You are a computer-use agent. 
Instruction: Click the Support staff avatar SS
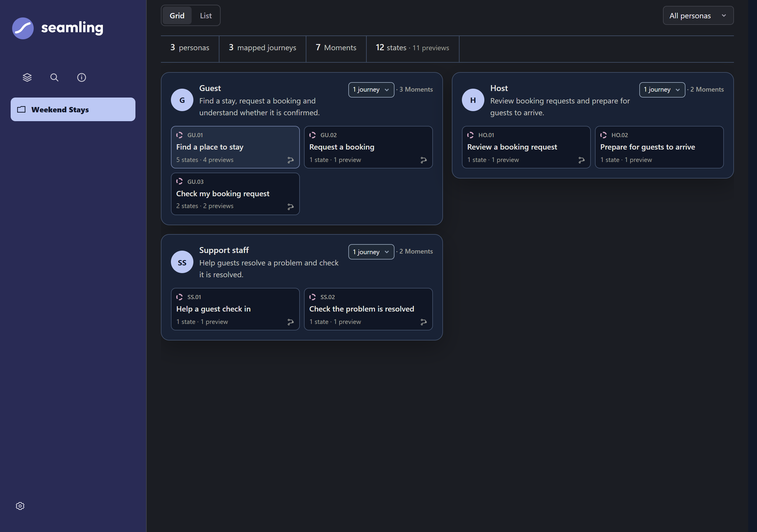tap(182, 262)
